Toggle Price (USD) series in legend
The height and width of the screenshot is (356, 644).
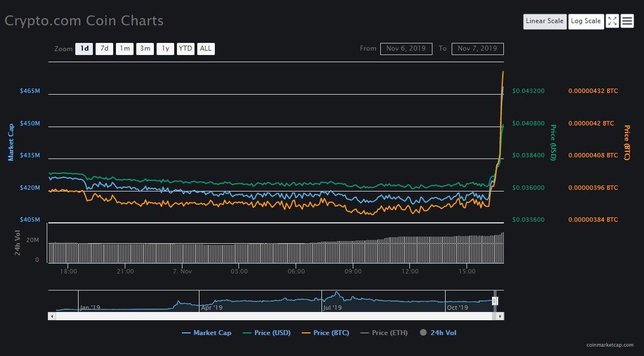(x=267, y=333)
